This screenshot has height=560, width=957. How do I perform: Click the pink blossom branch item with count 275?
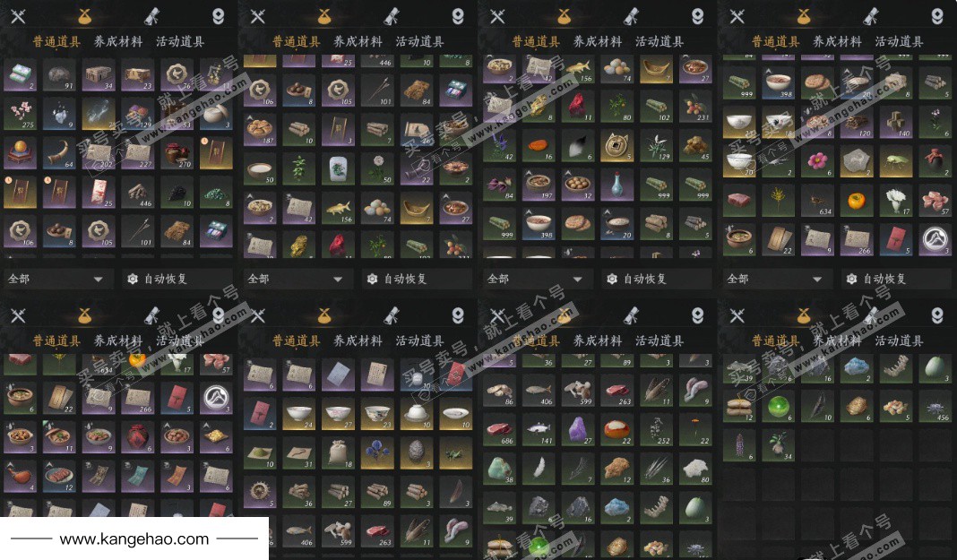click(x=20, y=114)
